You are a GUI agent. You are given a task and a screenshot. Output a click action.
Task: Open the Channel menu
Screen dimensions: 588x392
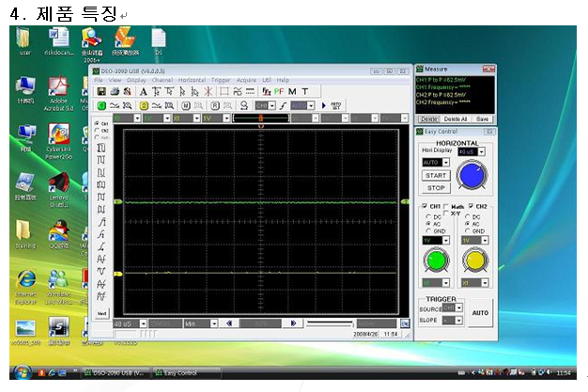pyautogui.click(x=162, y=80)
